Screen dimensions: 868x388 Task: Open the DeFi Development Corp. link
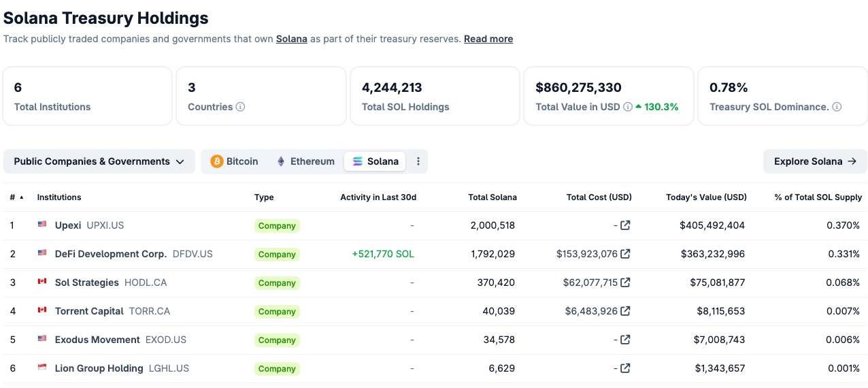[x=111, y=254]
